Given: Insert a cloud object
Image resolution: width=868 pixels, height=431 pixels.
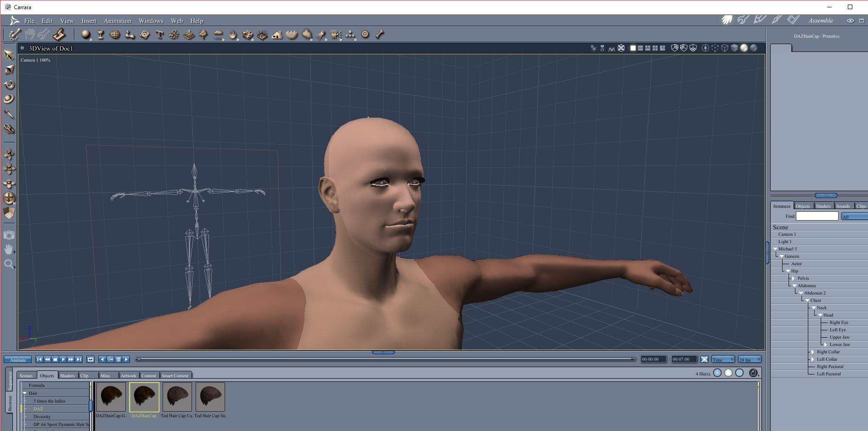Looking at the screenshot, I should tap(218, 34).
